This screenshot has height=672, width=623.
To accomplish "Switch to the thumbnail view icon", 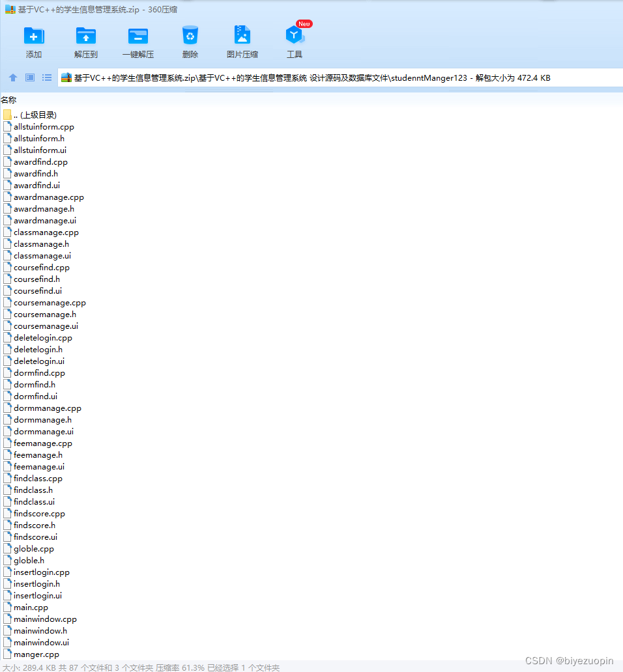I will (x=29, y=77).
